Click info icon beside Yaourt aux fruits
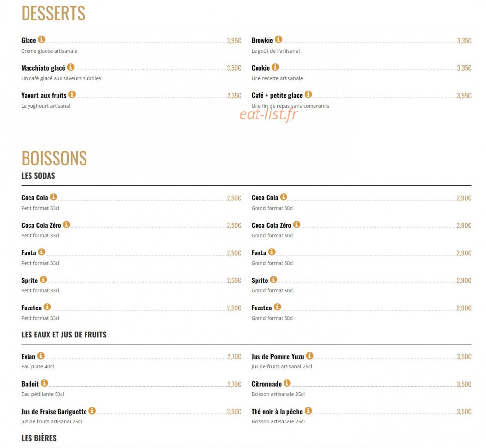Image resolution: width=486 pixels, height=448 pixels. coord(72,94)
